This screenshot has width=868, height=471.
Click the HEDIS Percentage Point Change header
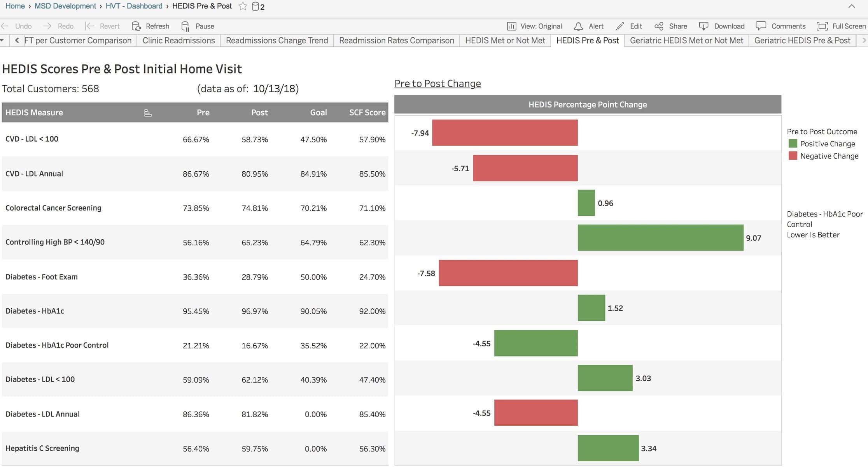coord(588,105)
